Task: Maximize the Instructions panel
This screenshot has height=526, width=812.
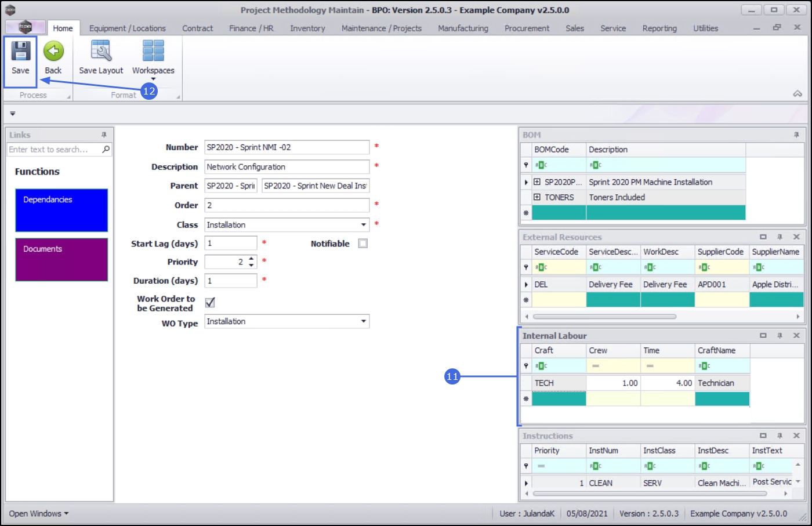Action: (x=763, y=436)
